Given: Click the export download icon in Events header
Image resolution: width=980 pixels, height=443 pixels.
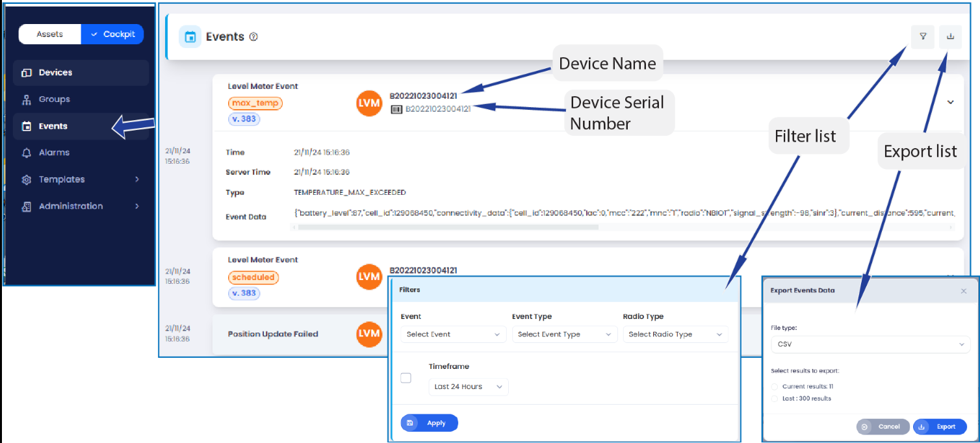Looking at the screenshot, I should (x=950, y=37).
